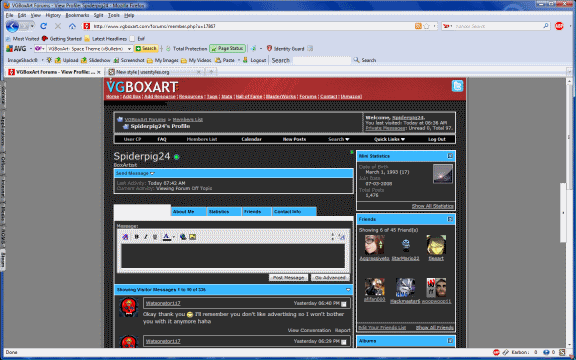Image resolution: width=576 pixels, height=360 pixels.
Task: Open the Edit Your Friends List link
Action: click(x=382, y=327)
